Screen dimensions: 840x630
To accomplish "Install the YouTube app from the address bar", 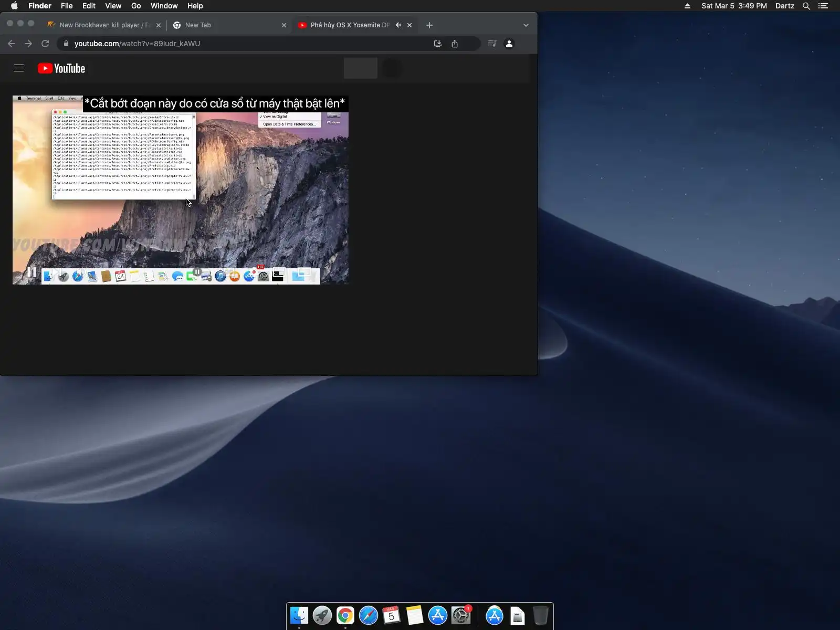I will 438,44.
